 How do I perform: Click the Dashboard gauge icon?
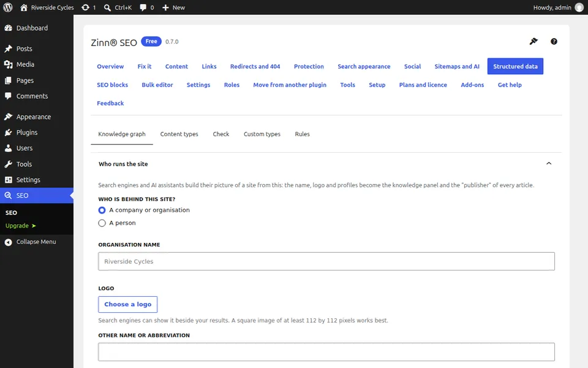click(8, 28)
